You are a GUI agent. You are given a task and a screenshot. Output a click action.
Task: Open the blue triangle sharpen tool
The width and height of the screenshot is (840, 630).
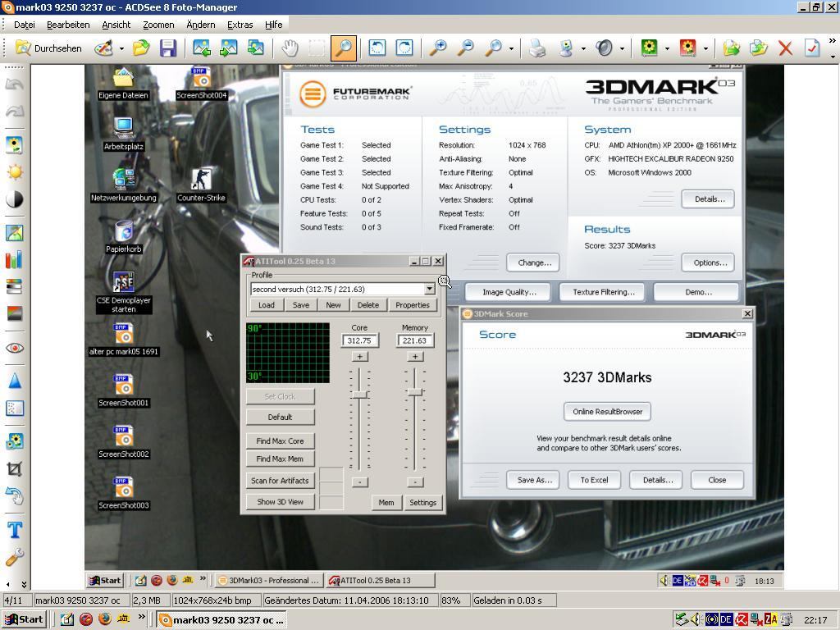pyautogui.click(x=15, y=381)
